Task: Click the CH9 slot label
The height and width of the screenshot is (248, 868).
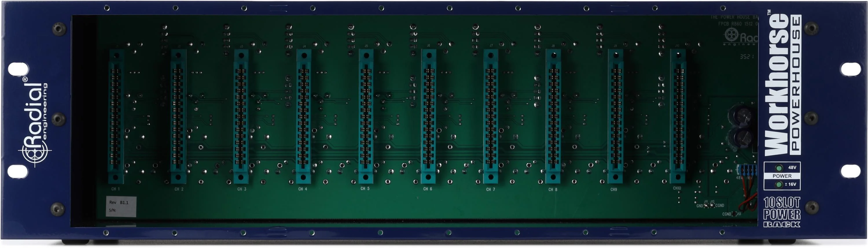Action: pyautogui.click(x=614, y=189)
